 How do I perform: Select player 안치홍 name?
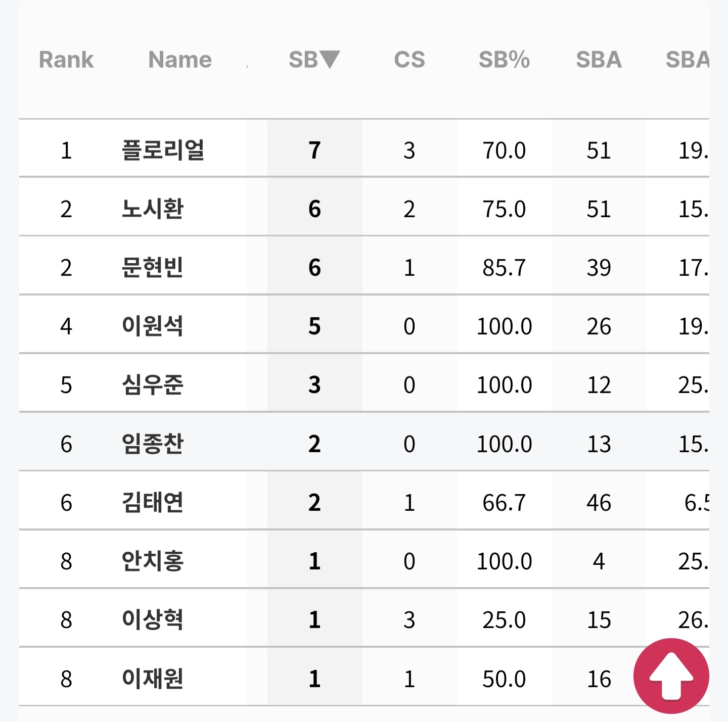(153, 561)
